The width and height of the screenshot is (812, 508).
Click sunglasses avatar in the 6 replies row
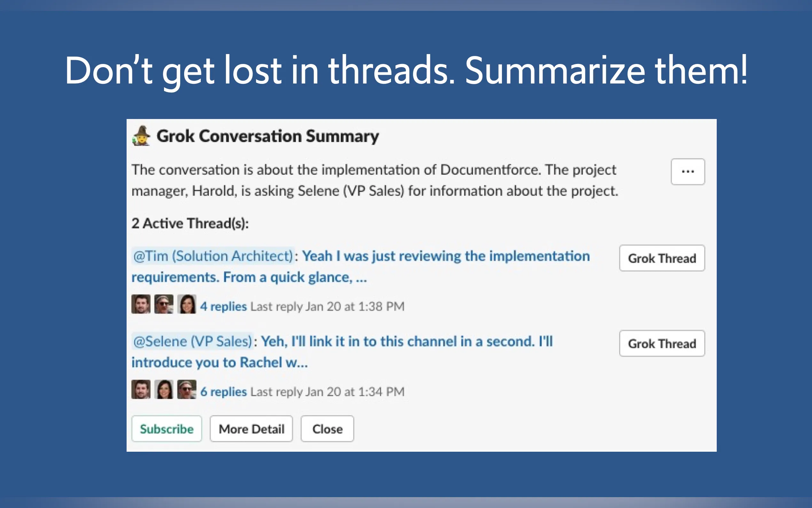tap(187, 389)
